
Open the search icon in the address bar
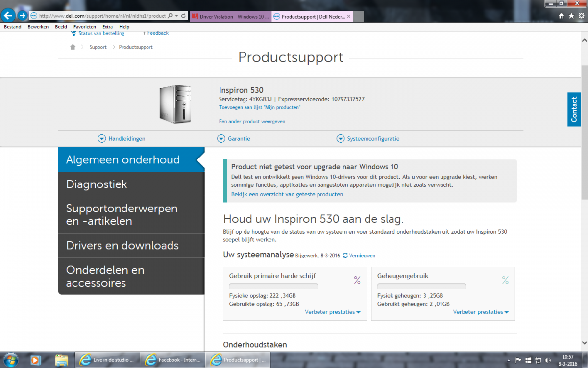pyautogui.click(x=170, y=16)
